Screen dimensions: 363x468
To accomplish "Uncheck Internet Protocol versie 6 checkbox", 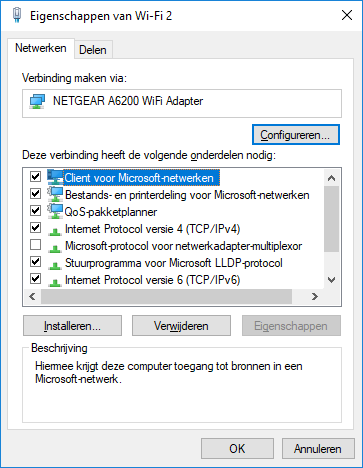I will point(35,279).
